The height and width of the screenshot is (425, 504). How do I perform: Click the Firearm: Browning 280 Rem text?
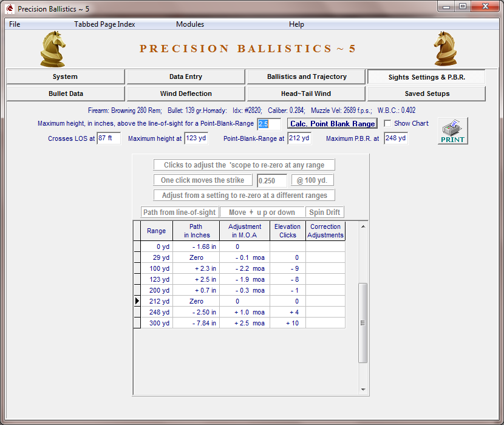124,110
